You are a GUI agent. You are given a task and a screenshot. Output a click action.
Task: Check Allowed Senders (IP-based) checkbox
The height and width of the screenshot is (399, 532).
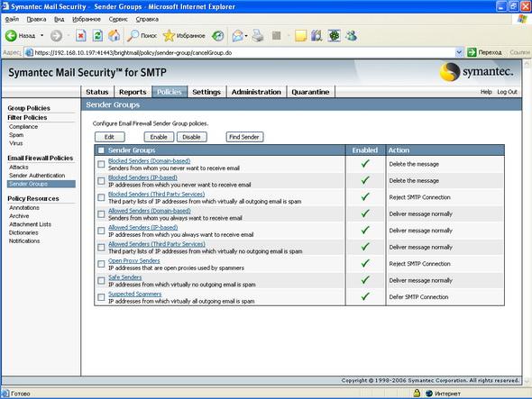[x=101, y=231]
